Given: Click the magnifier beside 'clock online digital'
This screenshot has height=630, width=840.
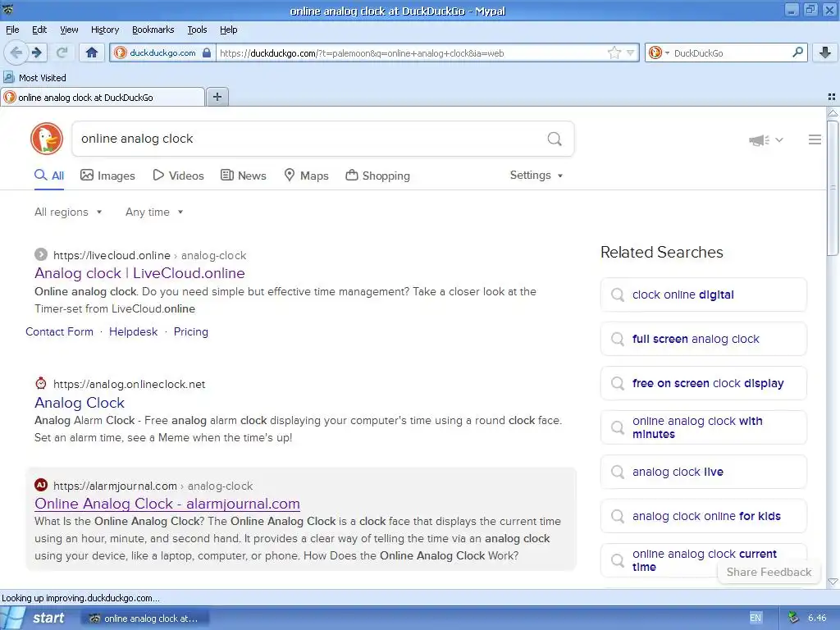Looking at the screenshot, I should 618,294.
